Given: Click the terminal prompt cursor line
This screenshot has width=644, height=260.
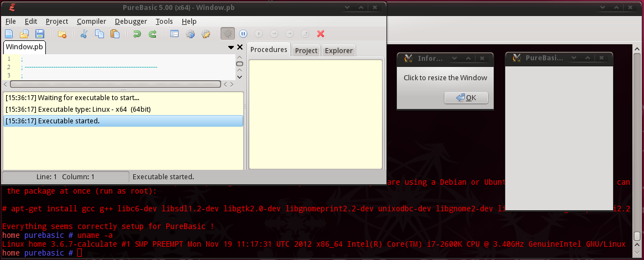Looking at the screenshot, I should click(x=42, y=253).
